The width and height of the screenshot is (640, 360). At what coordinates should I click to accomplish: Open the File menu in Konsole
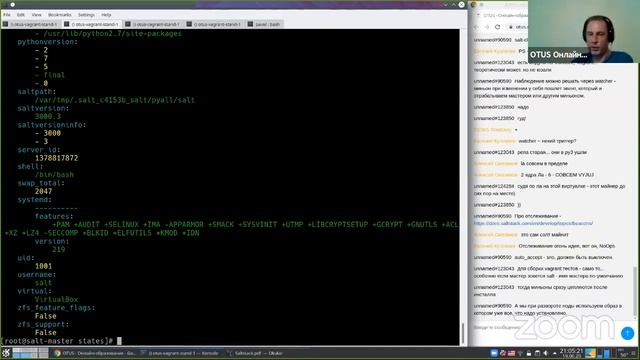pyautogui.click(x=7, y=15)
